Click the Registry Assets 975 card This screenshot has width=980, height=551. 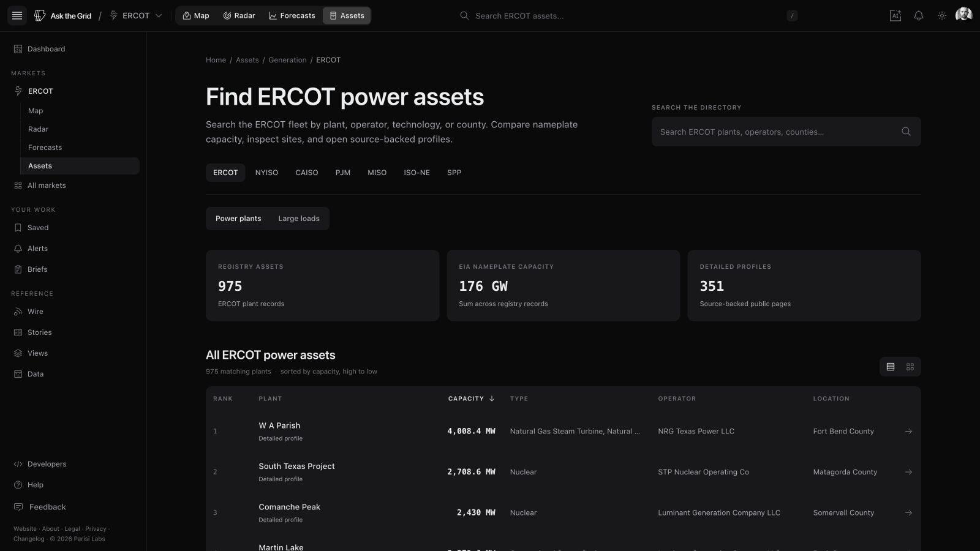coord(323,285)
